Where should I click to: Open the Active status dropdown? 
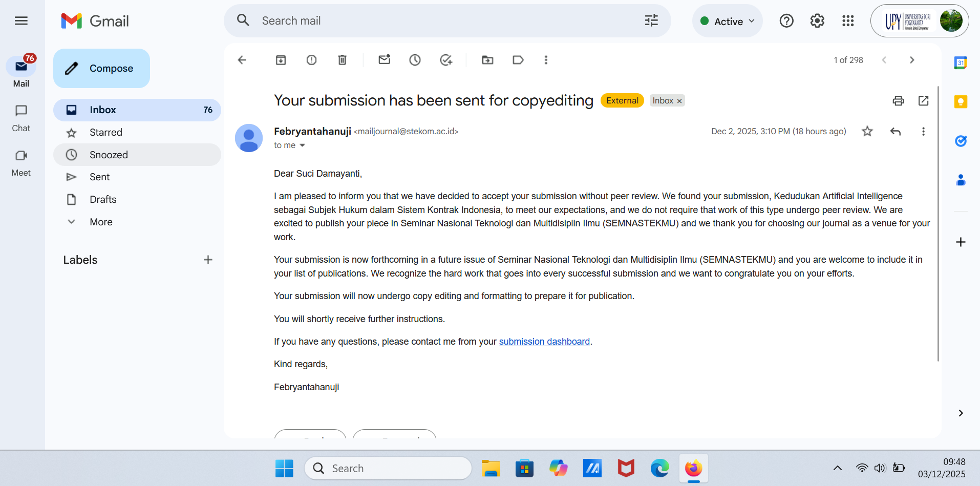pos(728,21)
